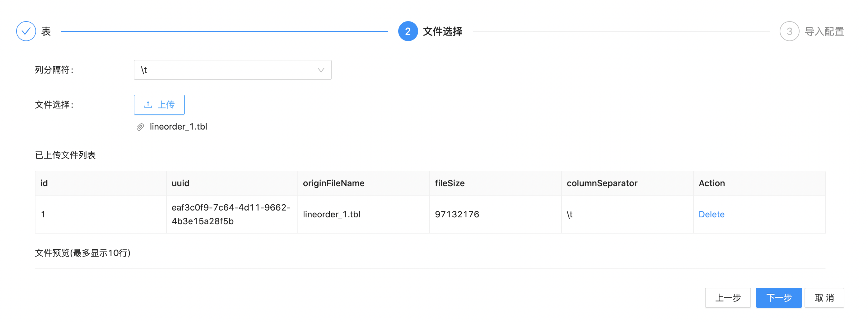Select the 导入配置 step label

pyautogui.click(x=824, y=31)
